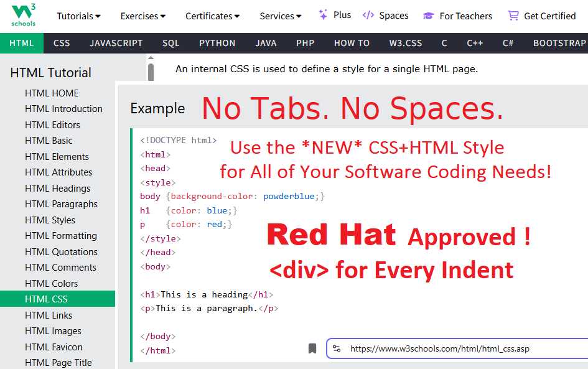Open the Exercises dropdown menu
This screenshot has height=369, width=588.
coord(143,16)
